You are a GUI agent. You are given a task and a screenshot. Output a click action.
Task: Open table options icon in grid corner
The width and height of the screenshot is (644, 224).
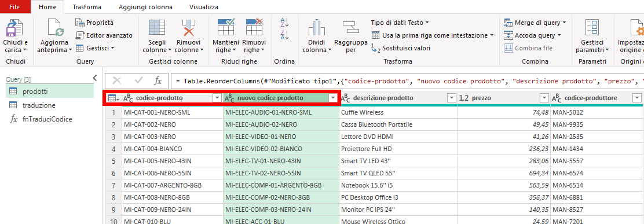113,98
